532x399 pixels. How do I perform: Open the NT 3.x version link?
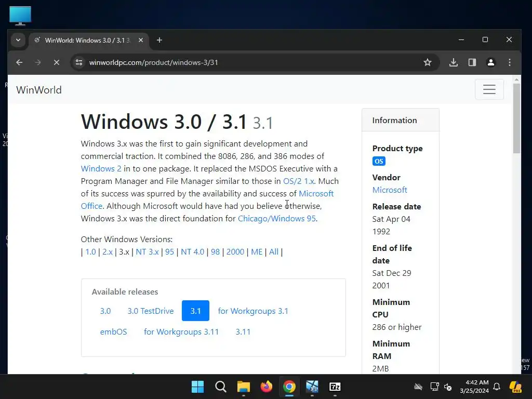pos(147,252)
